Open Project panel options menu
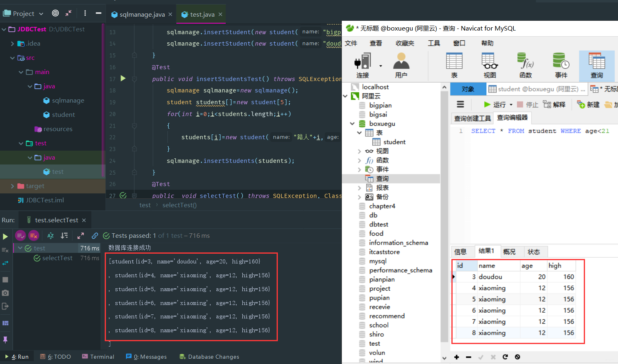 (x=85, y=13)
